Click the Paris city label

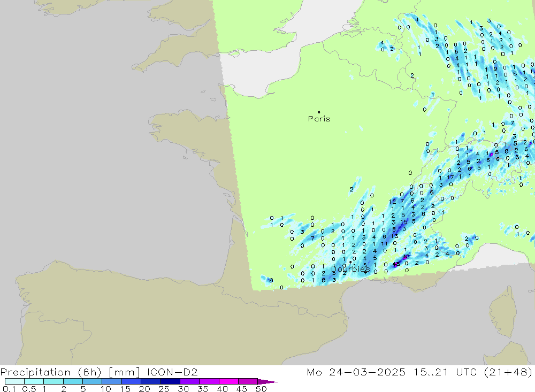click(x=319, y=119)
